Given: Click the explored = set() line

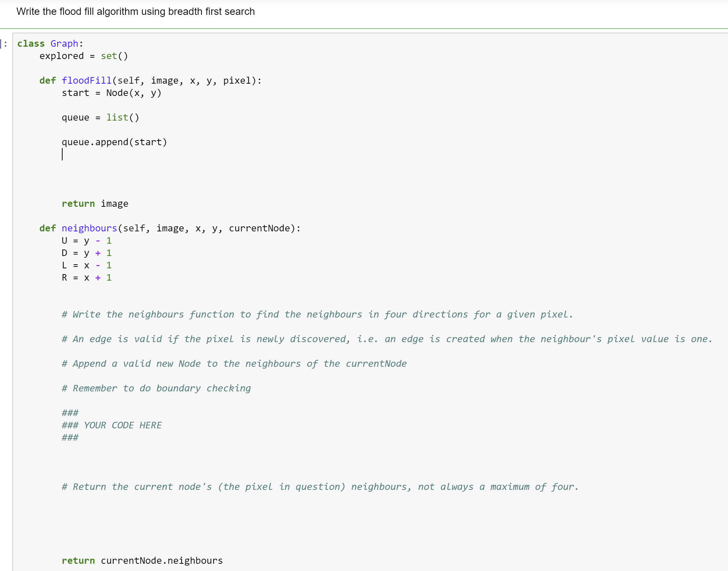Looking at the screenshot, I should click(x=83, y=56).
